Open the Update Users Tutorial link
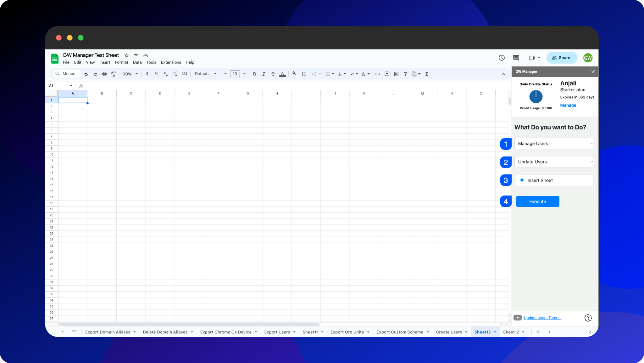 [542, 318]
